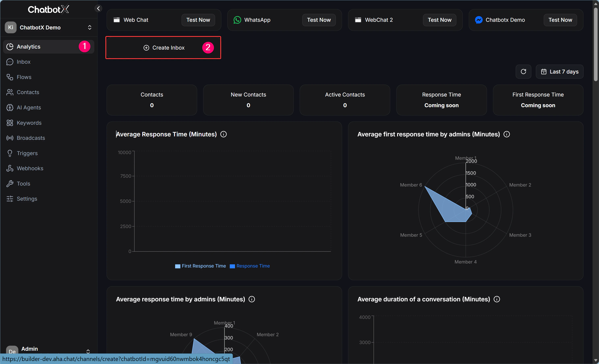Test the Web Chat inbox now
This screenshot has width=599, height=364.
coord(198,20)
